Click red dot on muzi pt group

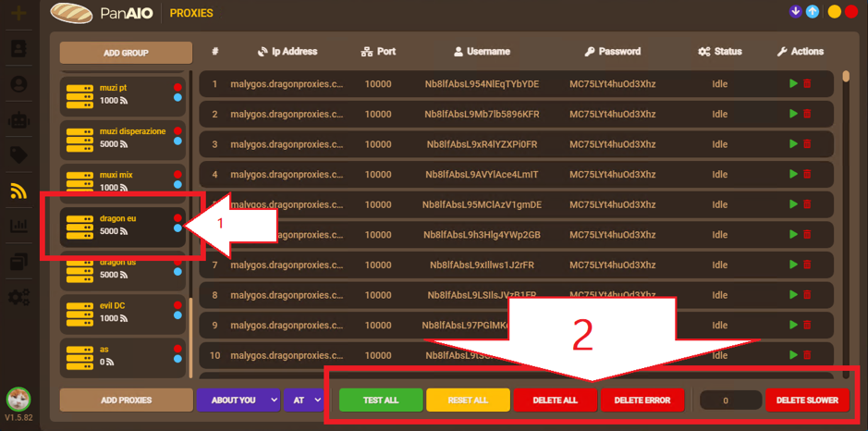pyautogui.click(x=177, y=87)
